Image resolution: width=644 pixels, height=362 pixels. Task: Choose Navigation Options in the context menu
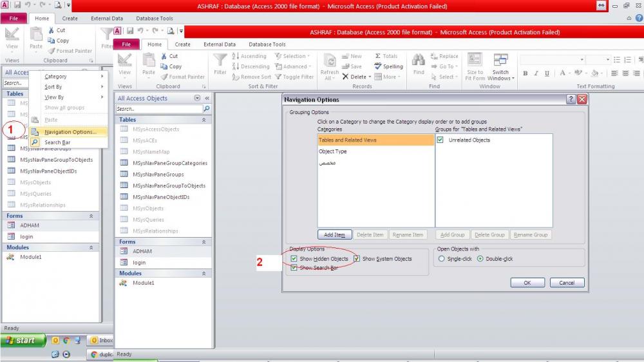coord(69,132)
